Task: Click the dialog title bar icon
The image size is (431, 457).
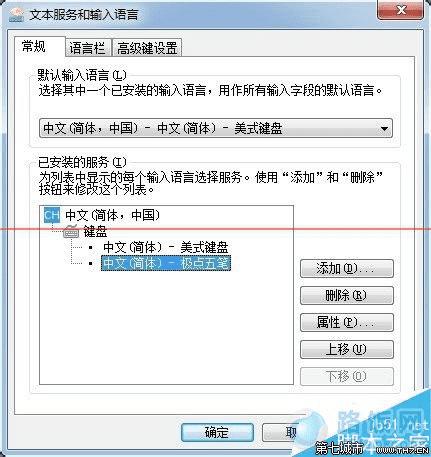Action: pyautogui.click(x=16, y=15)
